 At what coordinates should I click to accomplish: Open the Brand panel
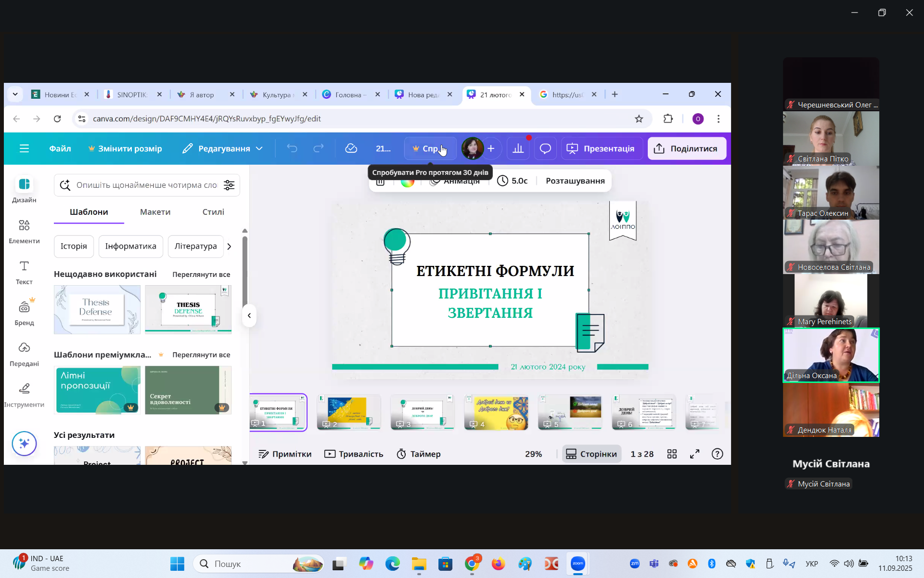click(x=24, y=313)
